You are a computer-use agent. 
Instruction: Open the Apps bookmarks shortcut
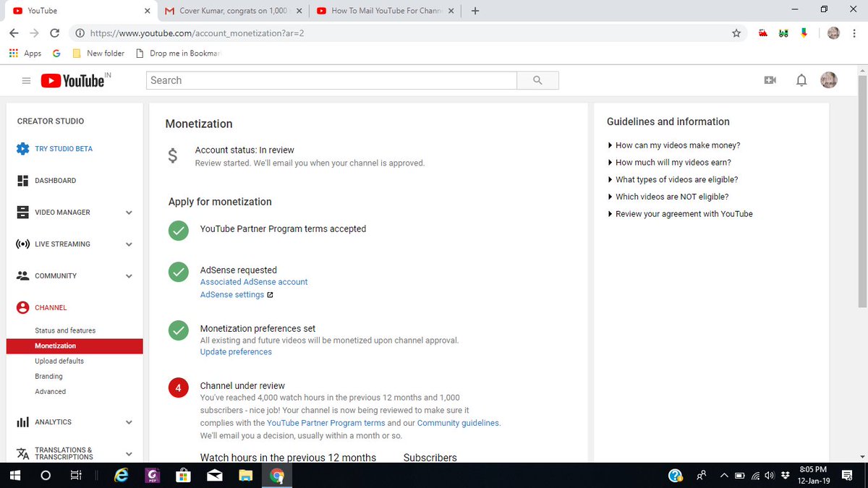[x=25, y=53]
